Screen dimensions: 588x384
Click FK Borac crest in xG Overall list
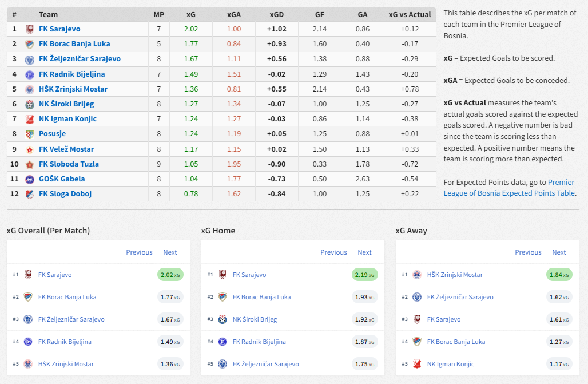(x=28, y=297)
